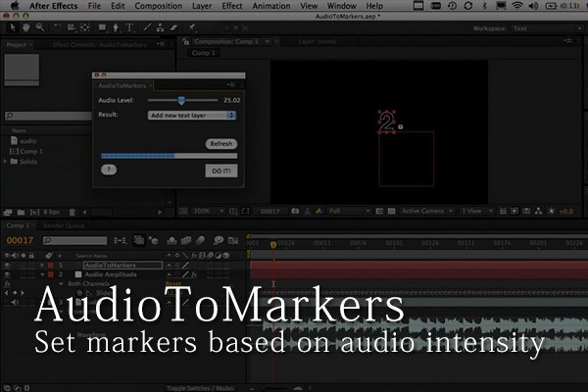Image resolution: width=588 pixels, height=392 pixels.
Task: Select the Unified Camera tool
Action: click(71, 27)
